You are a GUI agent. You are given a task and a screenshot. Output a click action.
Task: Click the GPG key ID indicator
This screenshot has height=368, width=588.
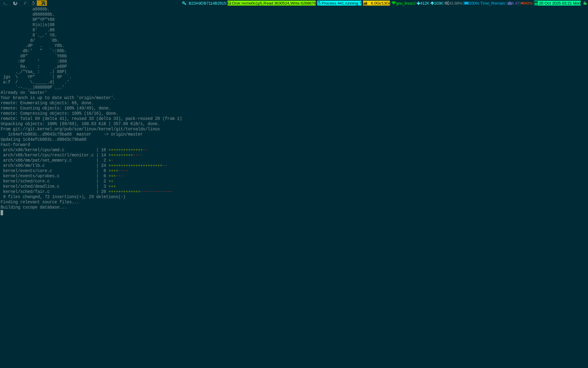pos(204,3)
